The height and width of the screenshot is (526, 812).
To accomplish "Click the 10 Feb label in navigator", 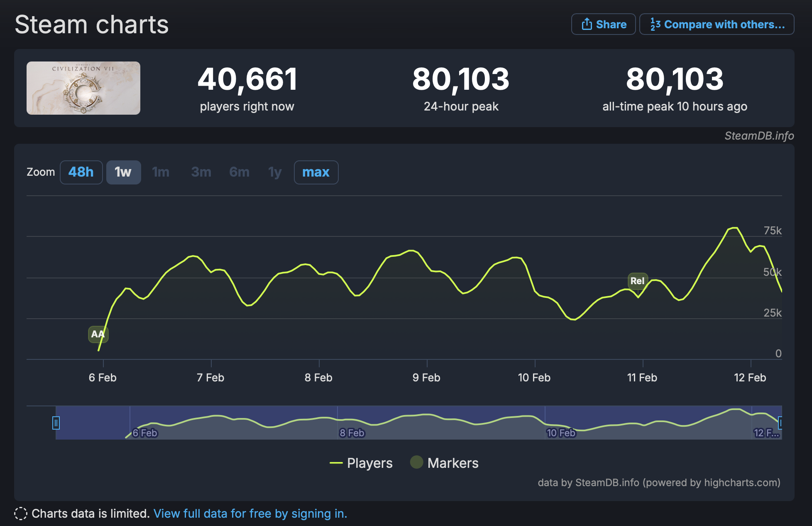I will point(561,433).
